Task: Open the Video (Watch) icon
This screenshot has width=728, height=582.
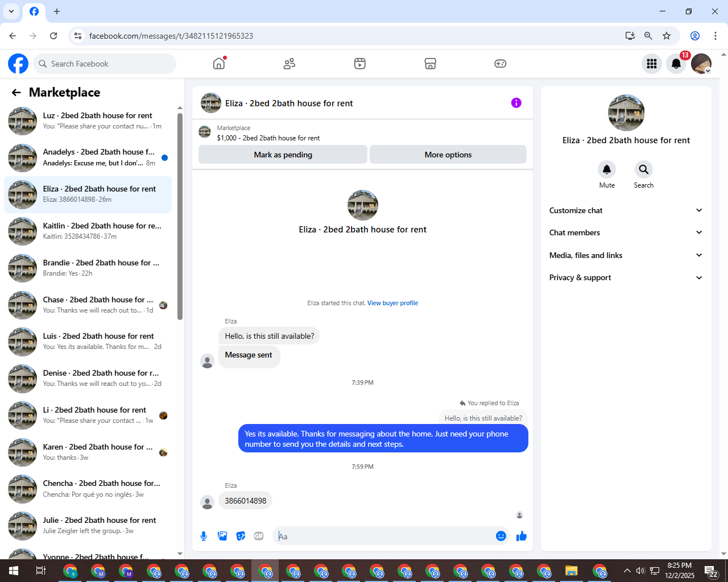Action: [360, 64]
